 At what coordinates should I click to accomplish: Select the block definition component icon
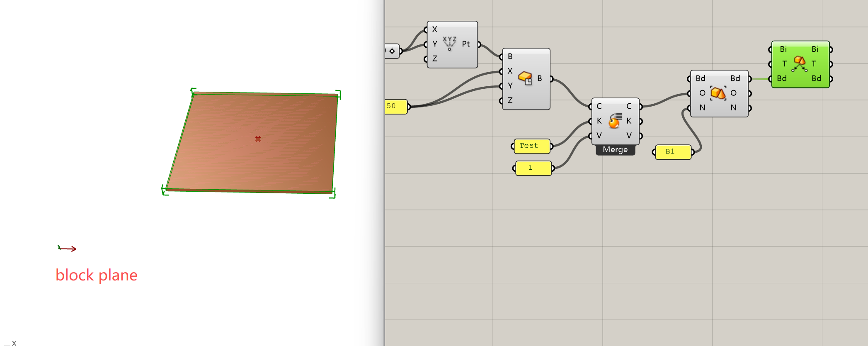pos(718,93)
